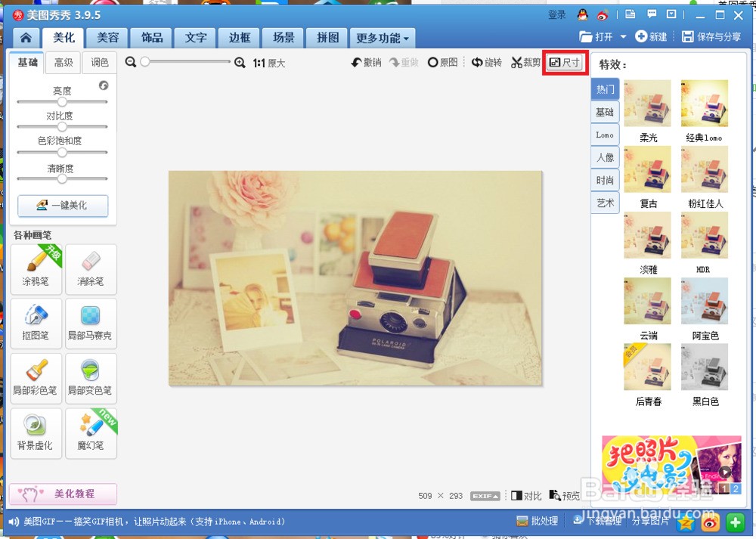Click the zoom out magnifier icon
The width and height of the screenshot is (756, 539).
point(130,62)
